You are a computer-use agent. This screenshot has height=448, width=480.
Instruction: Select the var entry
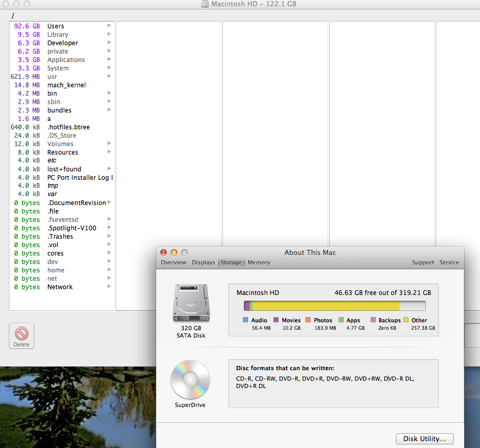pos(62,194)
